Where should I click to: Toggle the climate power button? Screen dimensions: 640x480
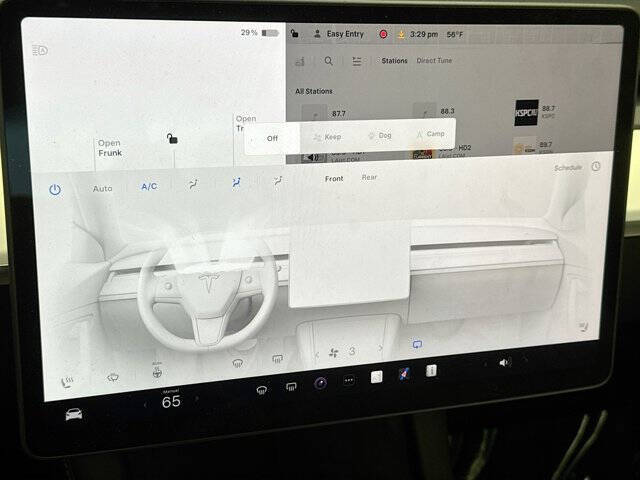[55, 190]
